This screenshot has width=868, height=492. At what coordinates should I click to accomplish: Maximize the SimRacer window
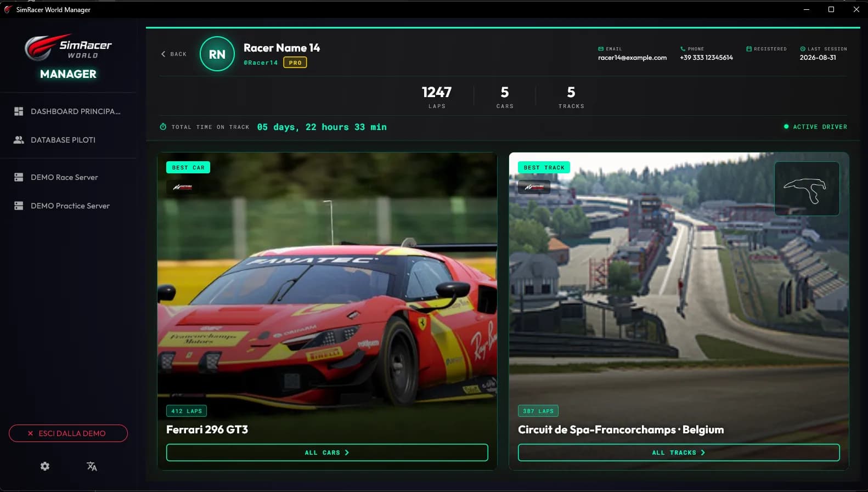[x=831, y=9]
